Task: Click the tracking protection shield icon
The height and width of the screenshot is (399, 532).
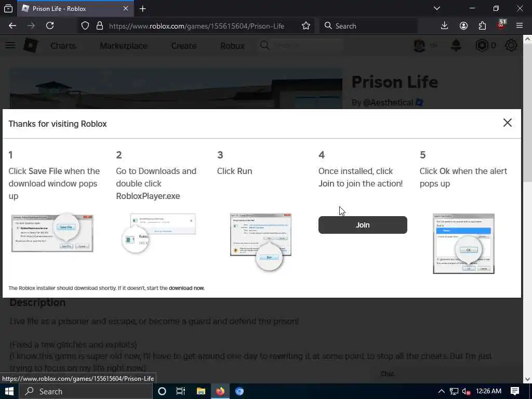Action: 85,26
